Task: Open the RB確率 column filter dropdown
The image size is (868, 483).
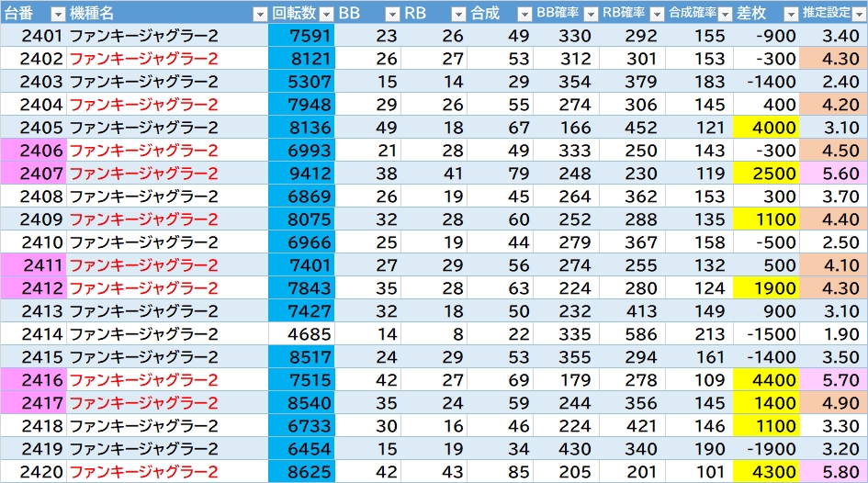Action: (657, 15)
